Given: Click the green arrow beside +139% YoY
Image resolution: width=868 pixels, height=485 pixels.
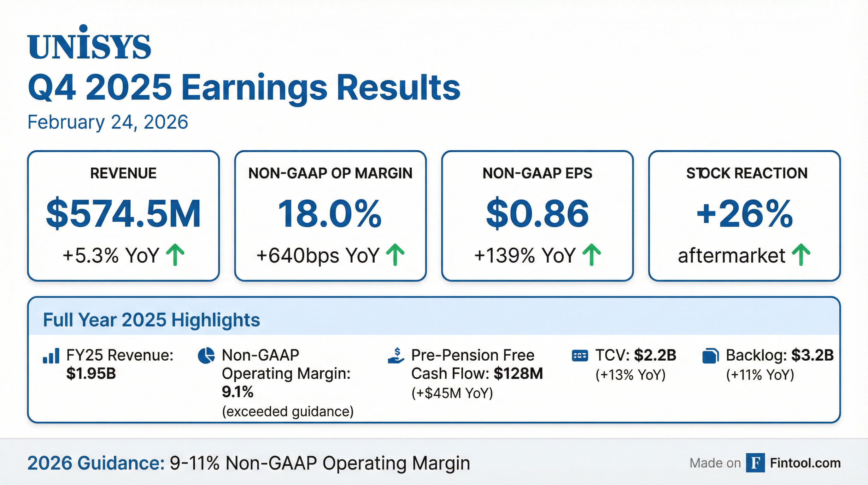Looking at the screenshot, I should pos(592,255).
